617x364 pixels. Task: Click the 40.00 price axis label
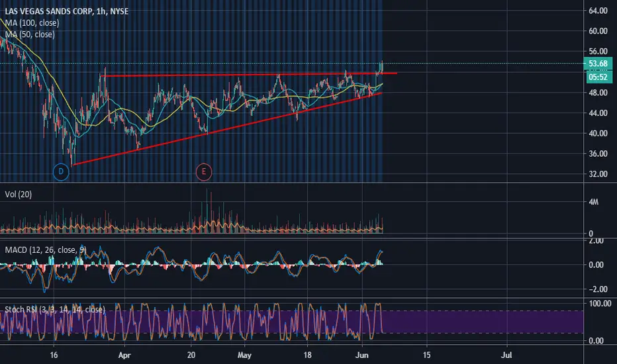pos(598,134)
